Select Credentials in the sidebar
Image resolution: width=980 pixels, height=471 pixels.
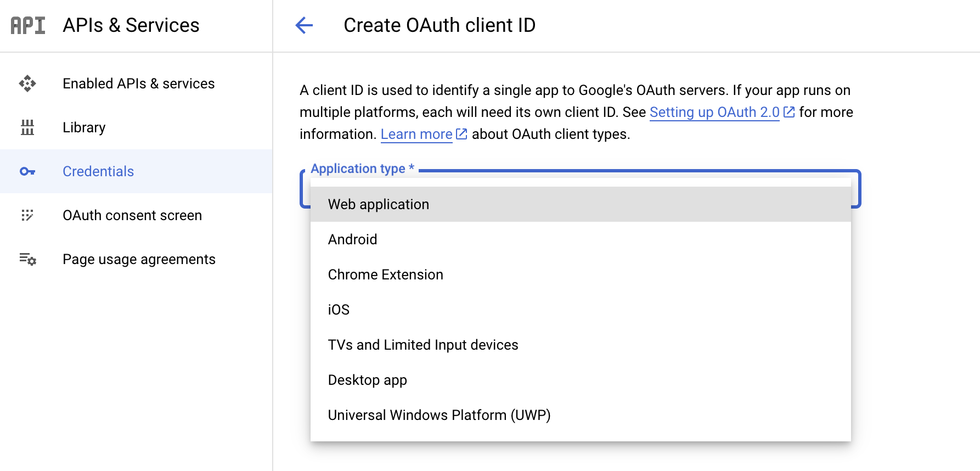[136, 171]
